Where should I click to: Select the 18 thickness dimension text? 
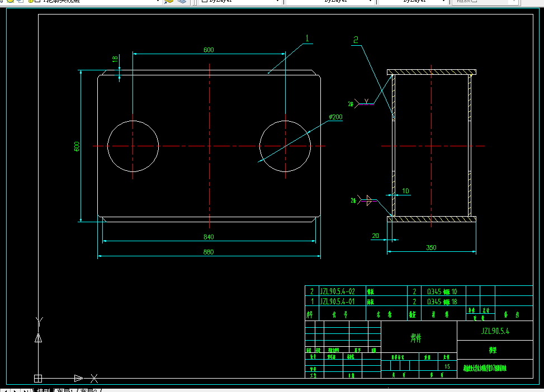click(x=115, y=59)
